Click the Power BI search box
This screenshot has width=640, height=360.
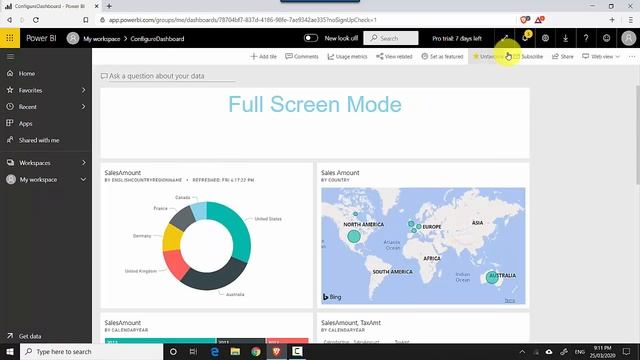tap(391, 38)
